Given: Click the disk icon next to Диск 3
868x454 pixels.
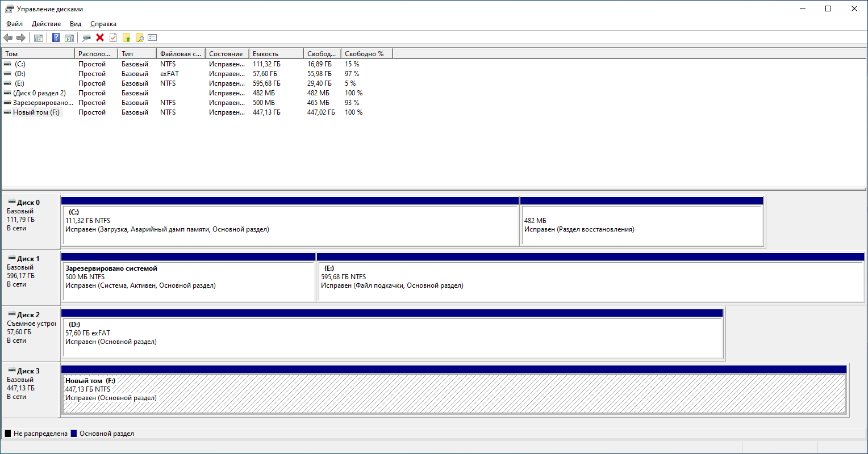Looking at the screenshot, I should point(11,371).
